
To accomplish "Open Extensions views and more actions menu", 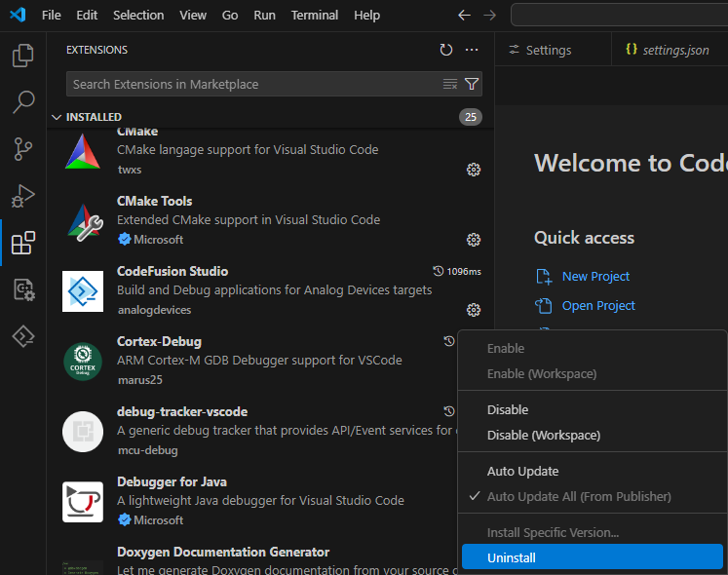I will [472, 50].
